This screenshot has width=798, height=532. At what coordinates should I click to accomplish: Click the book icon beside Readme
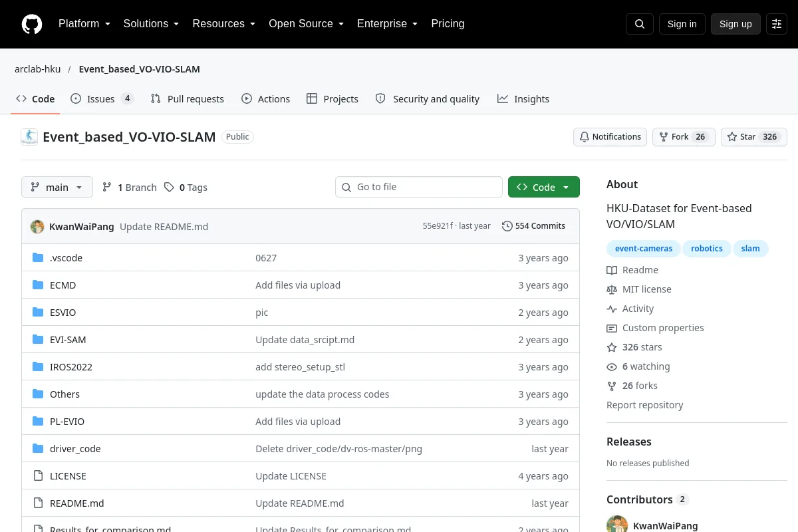pyautogui.click(x=612, y=270)
